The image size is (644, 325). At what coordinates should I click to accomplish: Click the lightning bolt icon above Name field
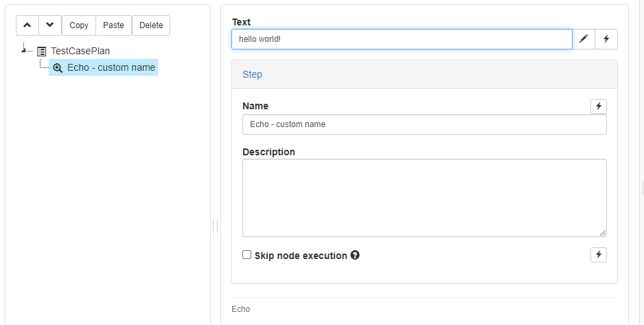[x=599, y=107]
